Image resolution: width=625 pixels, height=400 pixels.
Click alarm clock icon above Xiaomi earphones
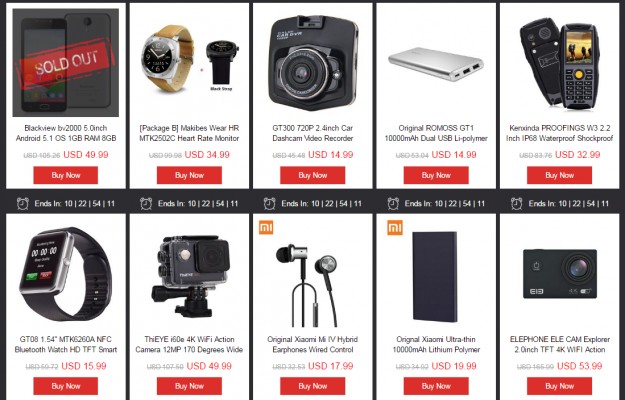coord(270,204)
